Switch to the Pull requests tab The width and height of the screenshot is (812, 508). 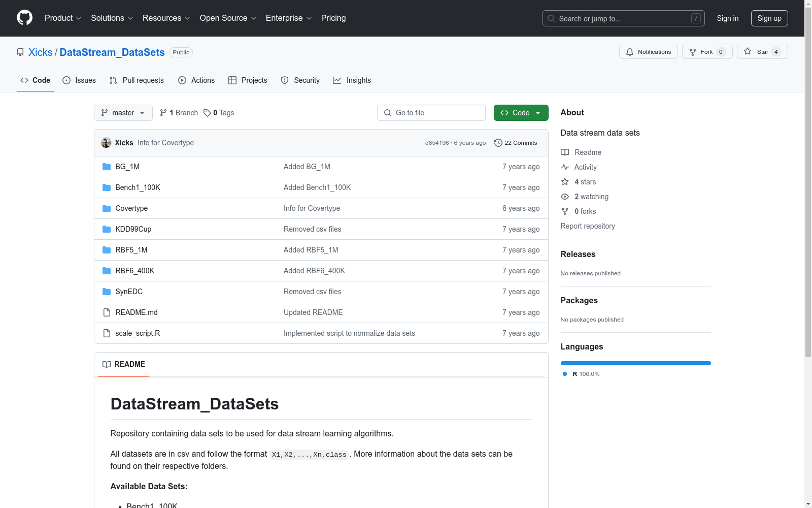pyautogui.click(x=137, y=80)
